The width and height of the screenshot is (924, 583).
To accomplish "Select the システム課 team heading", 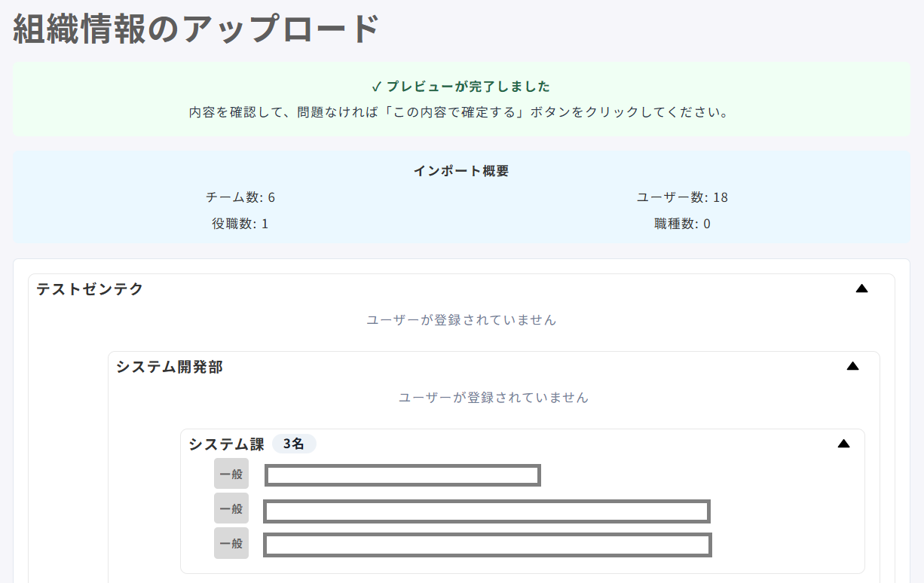I will pyautogui.click(x=226, y=444).
